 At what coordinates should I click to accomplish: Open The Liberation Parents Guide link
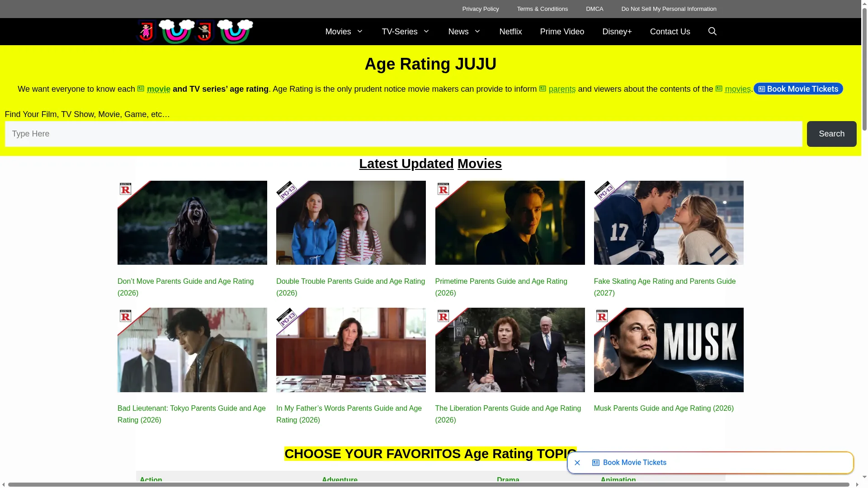[508, 414]
